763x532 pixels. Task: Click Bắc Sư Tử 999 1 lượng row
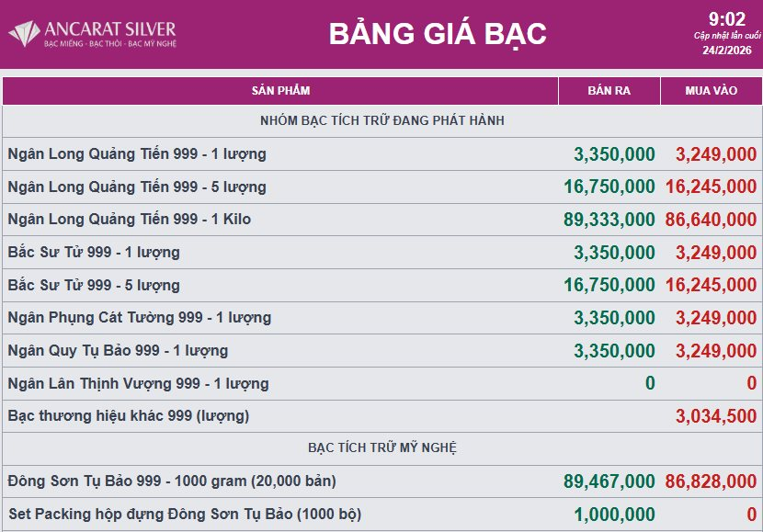94,253
